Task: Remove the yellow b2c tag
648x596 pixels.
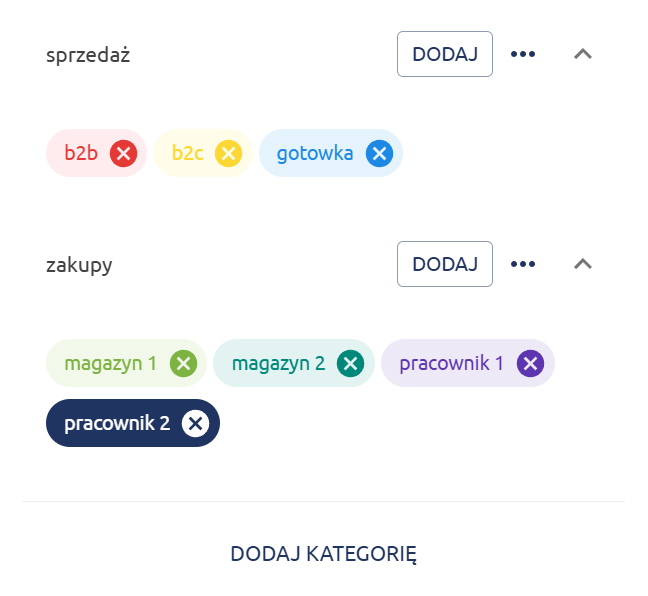Action: click(229, 153)
